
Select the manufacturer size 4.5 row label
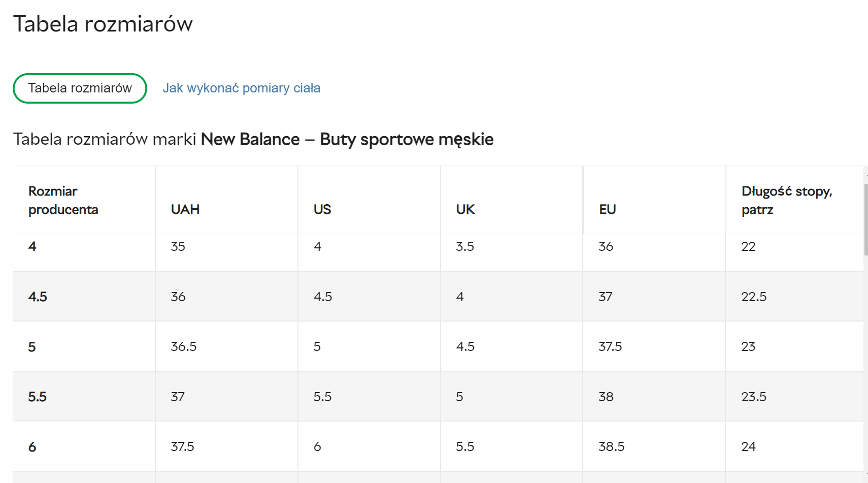[38, 297]
